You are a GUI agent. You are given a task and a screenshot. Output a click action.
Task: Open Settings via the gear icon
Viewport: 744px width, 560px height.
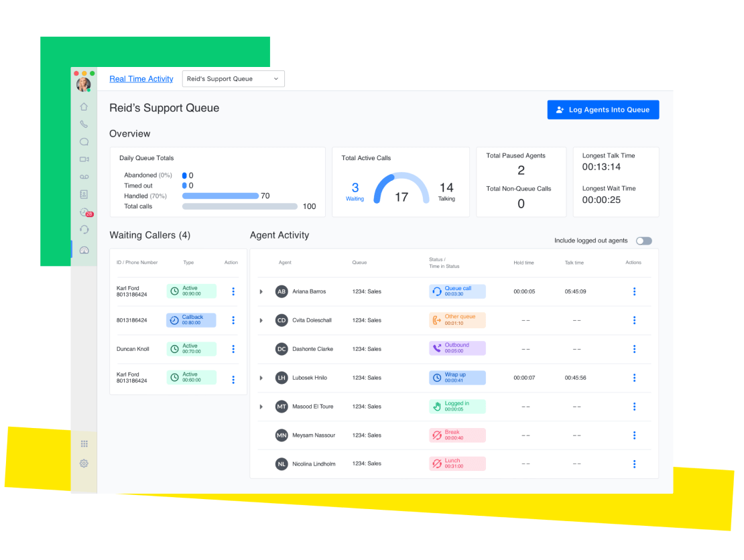[84, 463]
